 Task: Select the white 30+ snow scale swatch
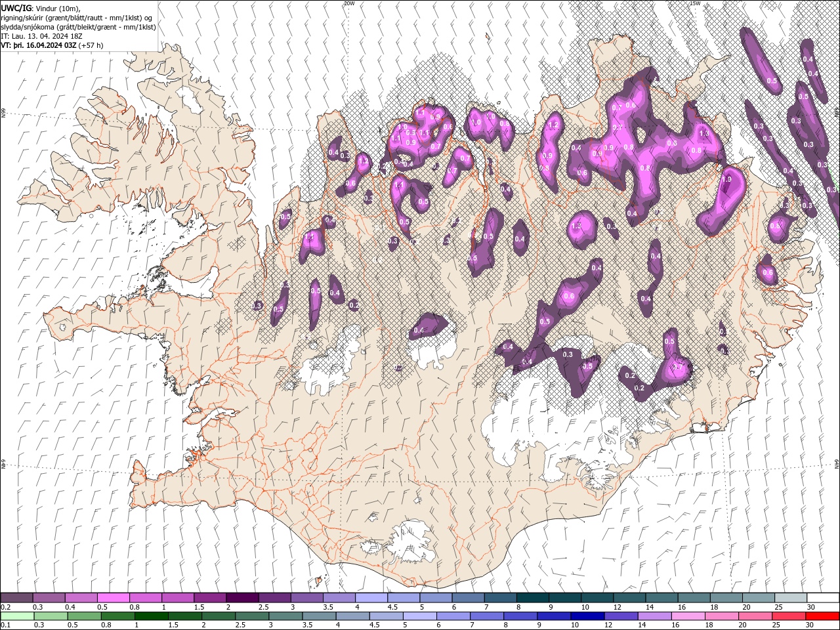click(823, 598)
